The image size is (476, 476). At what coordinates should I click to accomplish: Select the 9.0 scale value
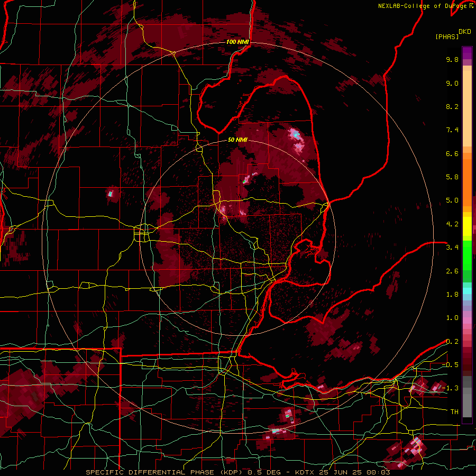tap(452, 83)
